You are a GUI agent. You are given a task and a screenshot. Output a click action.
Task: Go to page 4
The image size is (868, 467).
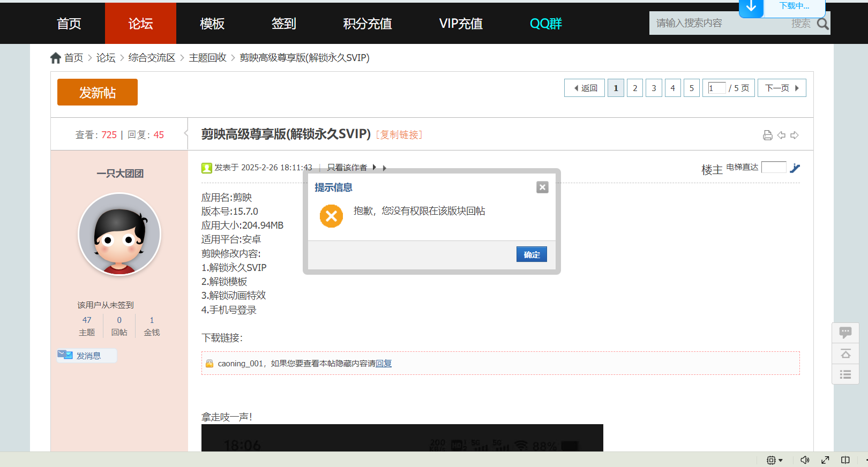(x=672, y=88)
